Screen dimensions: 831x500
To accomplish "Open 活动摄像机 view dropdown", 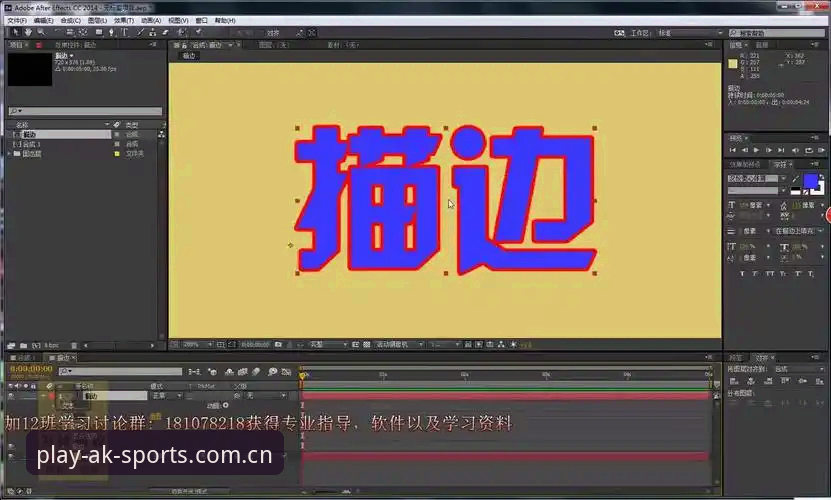I will click(400, 345).
